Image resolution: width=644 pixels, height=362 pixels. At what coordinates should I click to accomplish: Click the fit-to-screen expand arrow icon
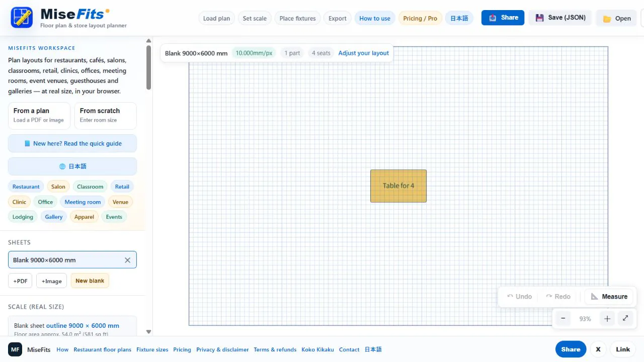click(x=625, y=318)
